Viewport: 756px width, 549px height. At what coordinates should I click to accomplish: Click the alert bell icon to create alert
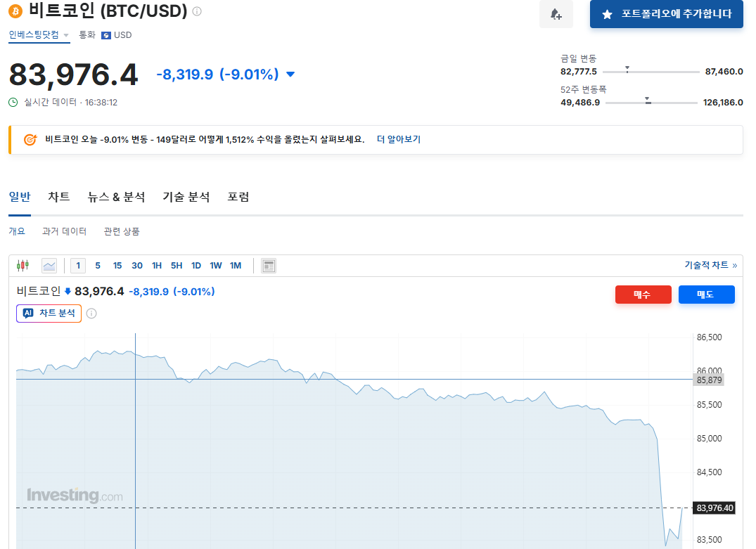point(556,15)
